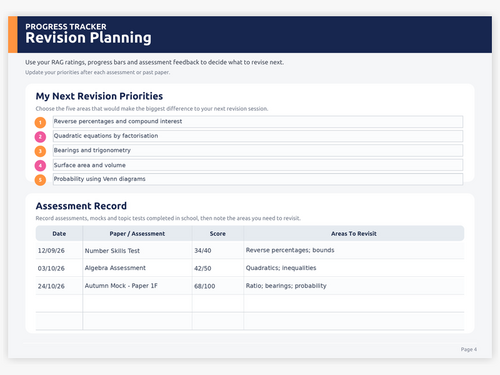
Task: Select priority number 2 pink badge
Action: (40, 137)
